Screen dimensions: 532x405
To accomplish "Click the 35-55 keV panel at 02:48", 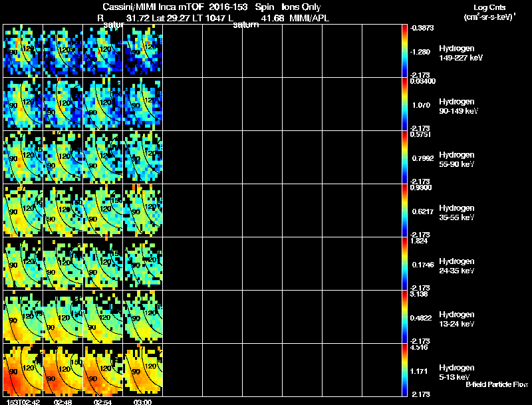I will pos(63,211).
